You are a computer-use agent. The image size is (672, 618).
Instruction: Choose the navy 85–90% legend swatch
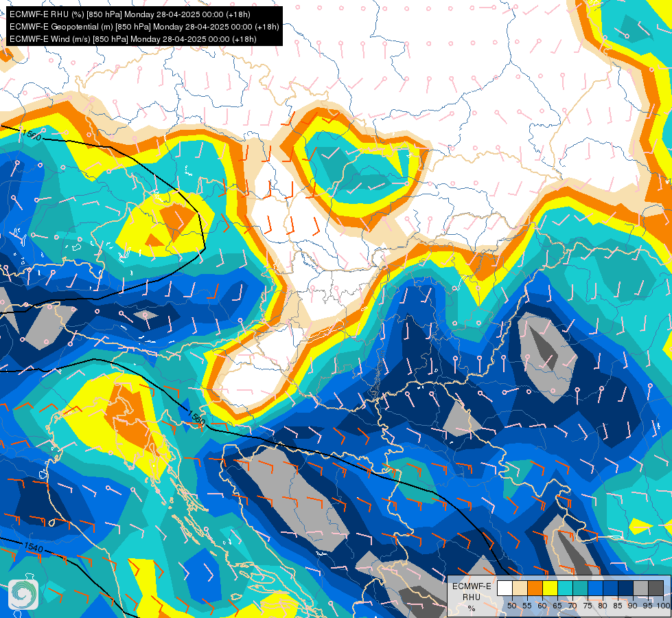click(626, 588)
